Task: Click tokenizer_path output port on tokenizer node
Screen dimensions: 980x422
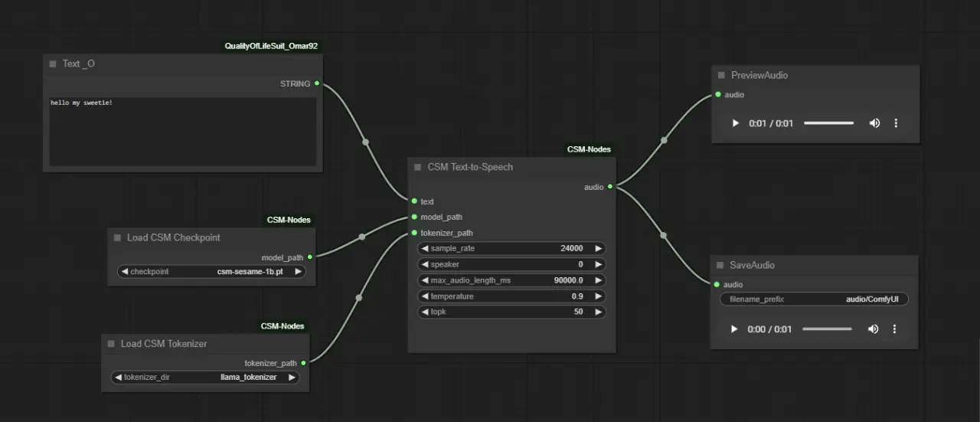Action: click(304, 363)
